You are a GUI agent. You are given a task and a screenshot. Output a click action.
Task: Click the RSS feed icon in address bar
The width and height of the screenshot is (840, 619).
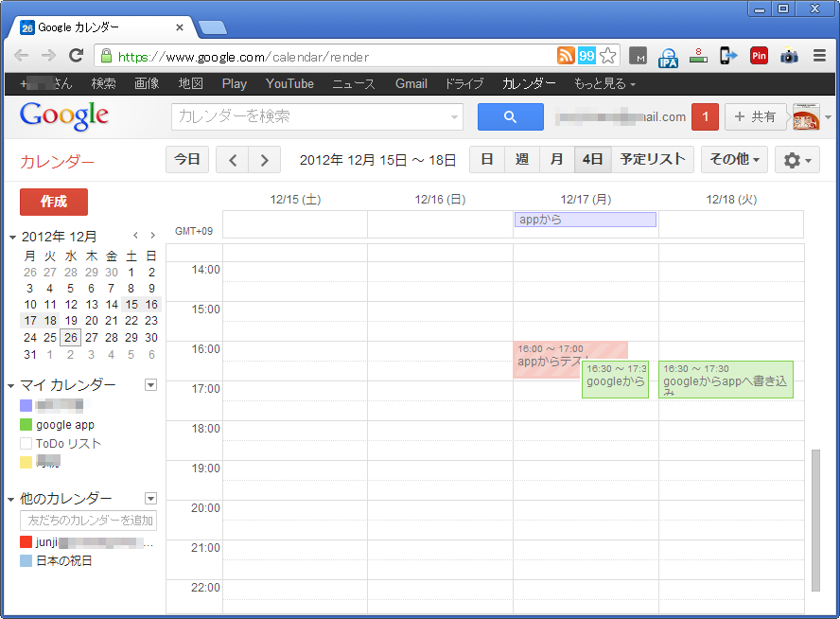point(566,56)
